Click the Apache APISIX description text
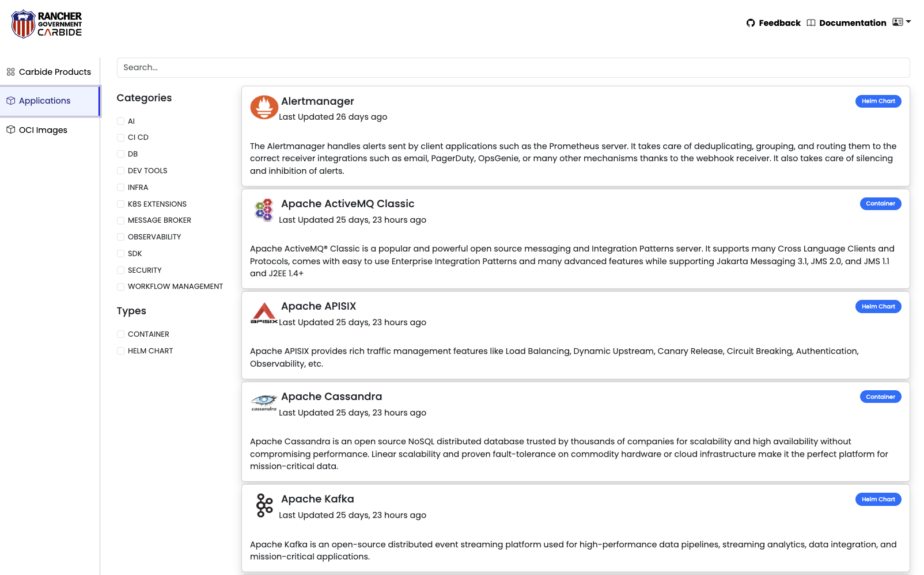Viewport: 924px width, 575px height. coord(554,357)
